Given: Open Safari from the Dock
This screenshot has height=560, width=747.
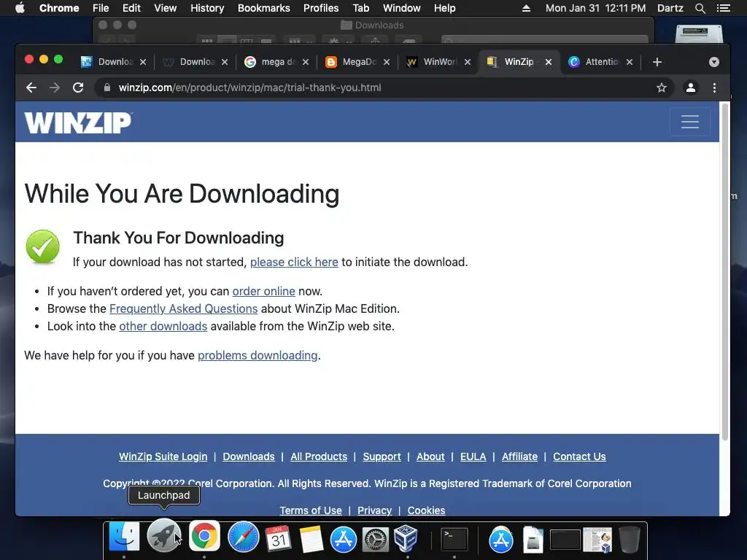Looking at the screenshot, I should pos(243,537).
